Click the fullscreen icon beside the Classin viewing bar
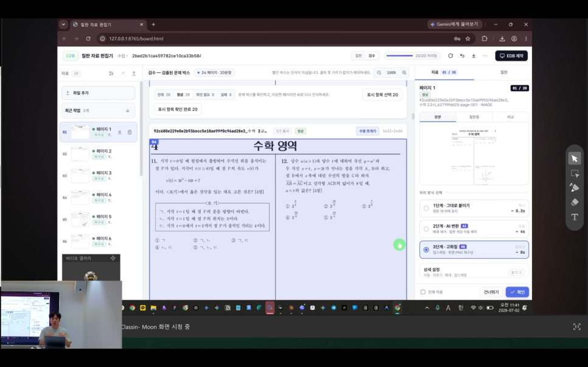588x367 pixels. click(x=577, y=326)
